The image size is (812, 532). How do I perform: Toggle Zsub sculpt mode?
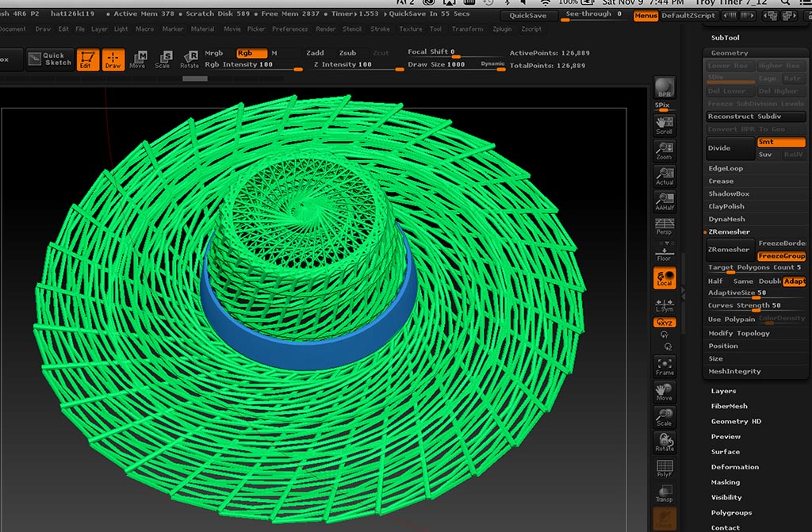coord(347,53)
